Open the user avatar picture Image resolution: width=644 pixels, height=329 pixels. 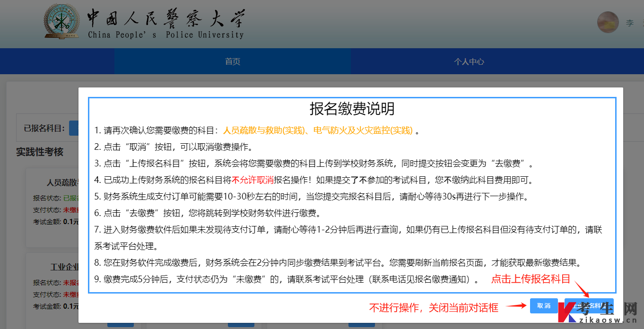(608, 22)
